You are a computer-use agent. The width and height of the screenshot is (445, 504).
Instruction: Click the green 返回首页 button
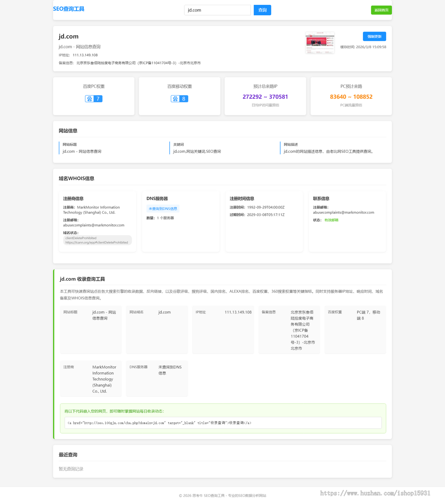click(x=381, y=10)
